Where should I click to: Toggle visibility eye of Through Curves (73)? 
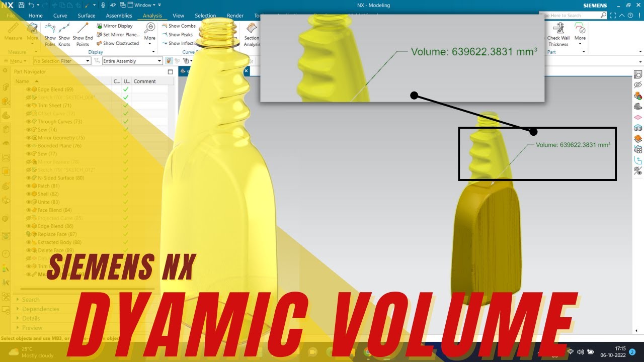click(x=29, y=122)
